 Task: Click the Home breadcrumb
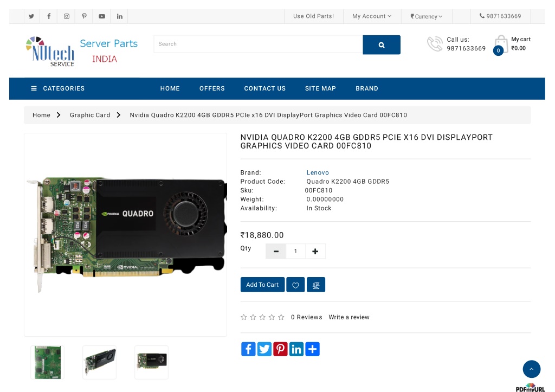pyautogui.click(x=41, y=115)
